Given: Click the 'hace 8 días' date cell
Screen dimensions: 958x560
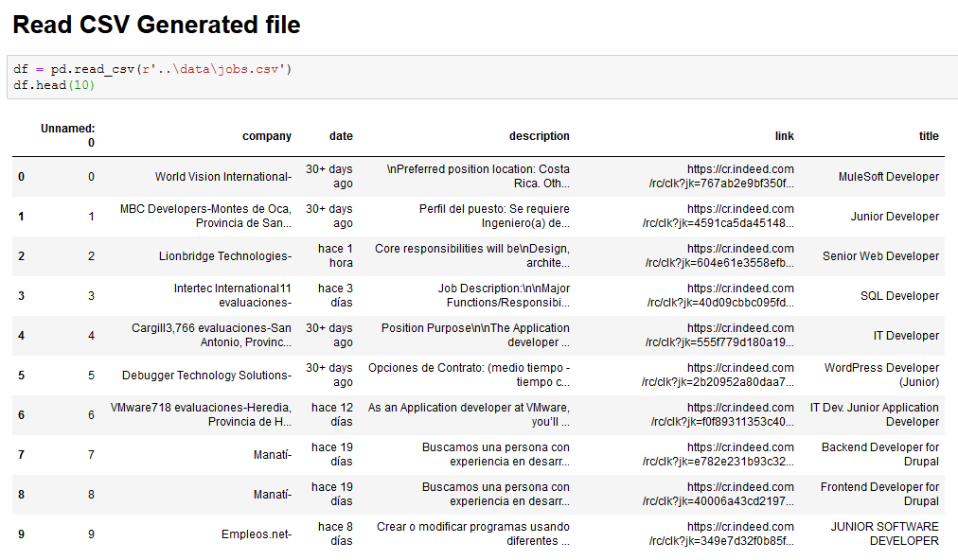Looking at the screenshot, I should (335, 534).
